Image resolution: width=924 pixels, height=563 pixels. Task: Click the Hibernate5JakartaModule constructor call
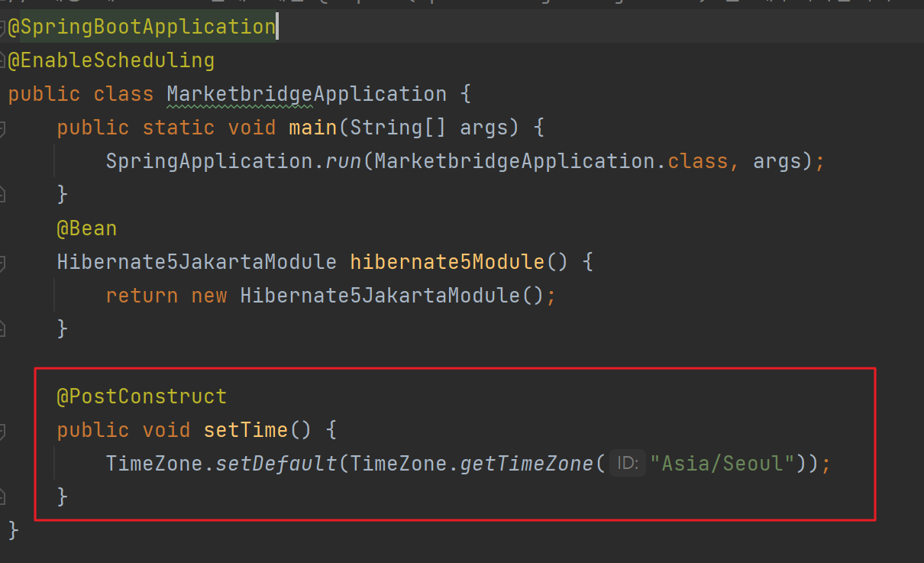(x=380, y=296)
